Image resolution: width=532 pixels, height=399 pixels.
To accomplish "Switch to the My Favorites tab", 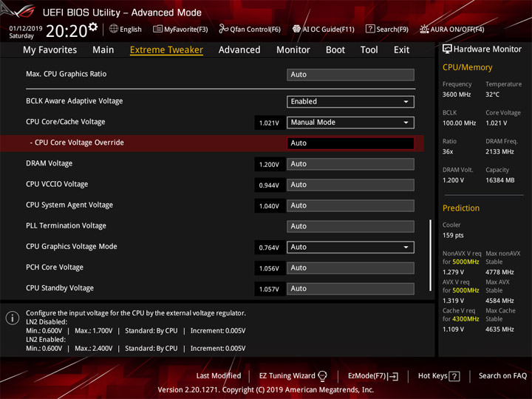I will point(50,50).
